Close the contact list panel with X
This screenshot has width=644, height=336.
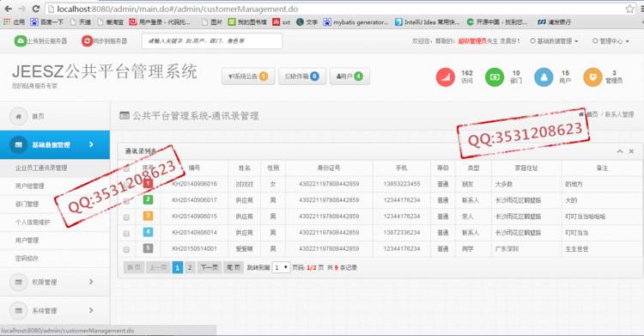point(631,151)
